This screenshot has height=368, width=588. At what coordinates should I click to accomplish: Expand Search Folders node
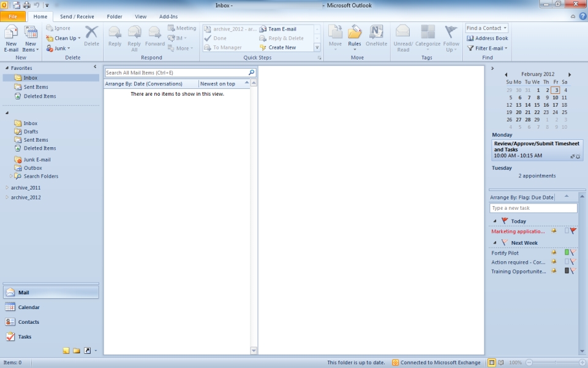(x=11, y=176)
